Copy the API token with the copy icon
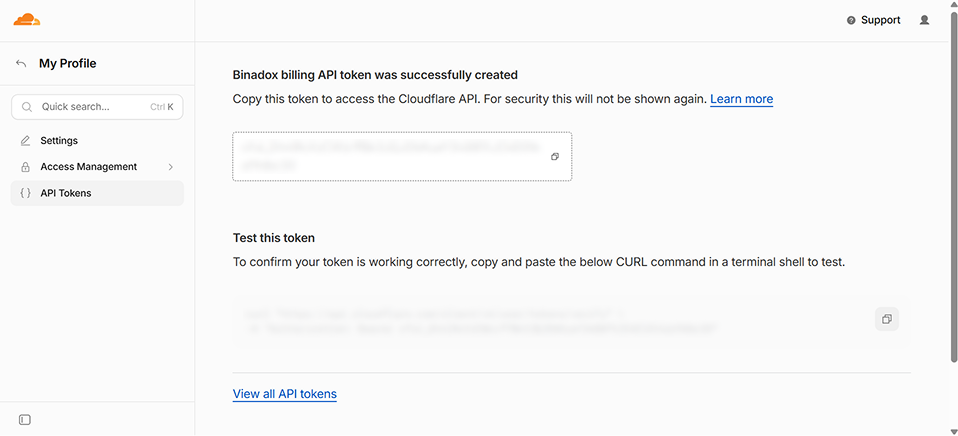The image size is (958, 436). 555,156
